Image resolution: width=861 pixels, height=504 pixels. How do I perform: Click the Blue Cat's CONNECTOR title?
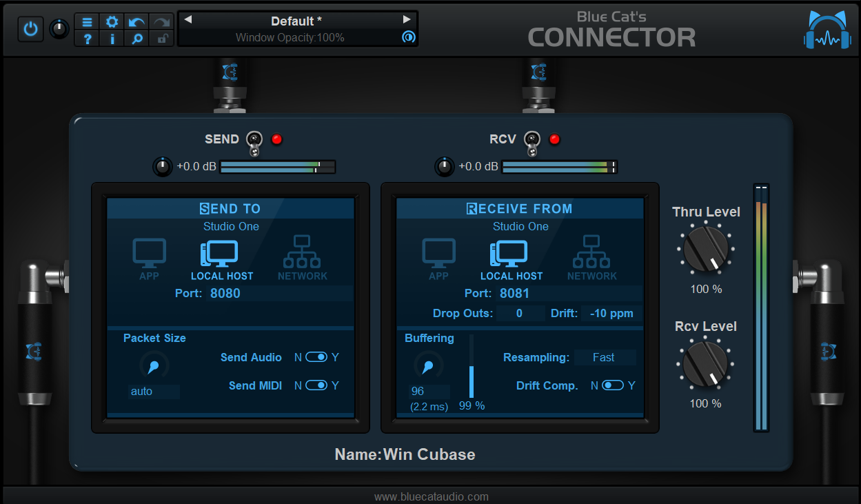click(x=612, y=30)
